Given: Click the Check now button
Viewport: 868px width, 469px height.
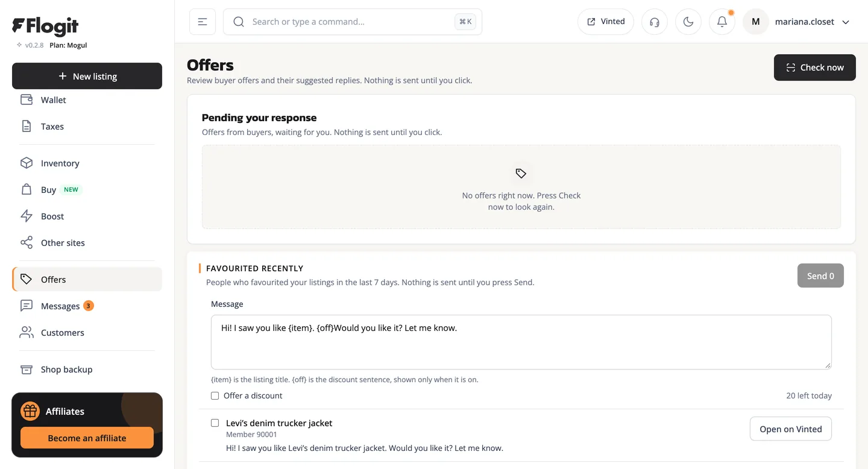Looking at the screenshot, I should tap(815, 68).
